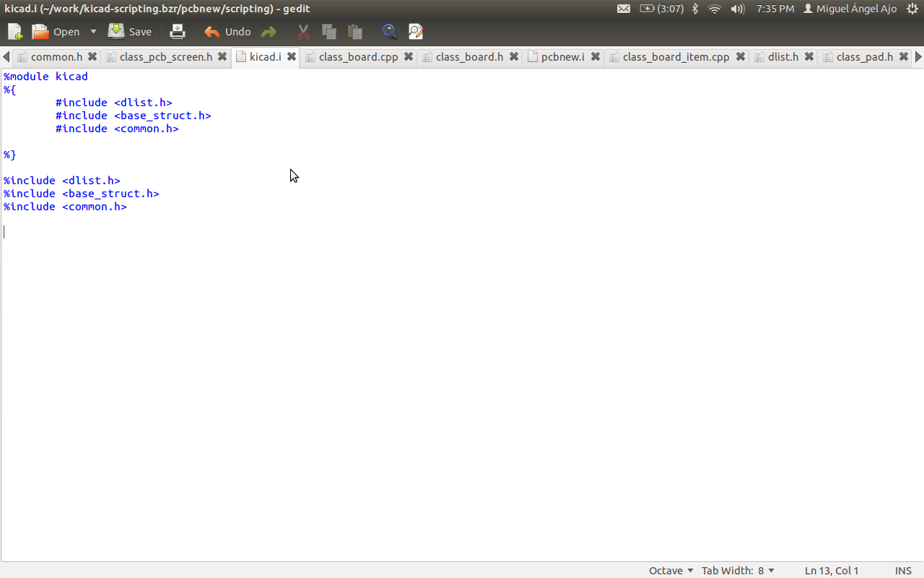Close the dlist.h tab
The image size is (924, 578).
pos(809,57)
